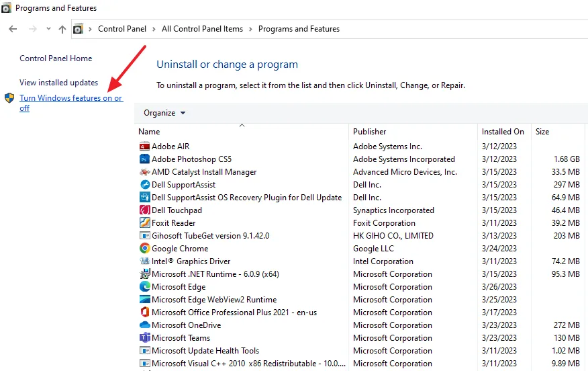The height and width of the screenshot is (371, 588).
Task: Click the Foxit Reader icon
Action: [145, 223]
